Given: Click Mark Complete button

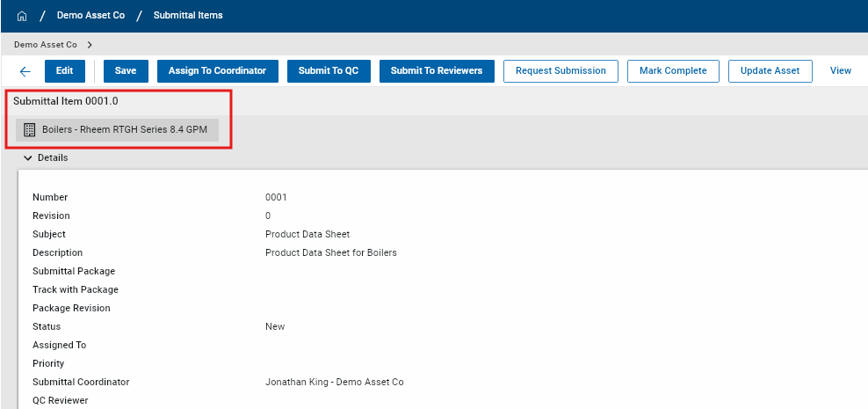Looking at the screenshot, I should pyautogui.click(x=673, y=71).
